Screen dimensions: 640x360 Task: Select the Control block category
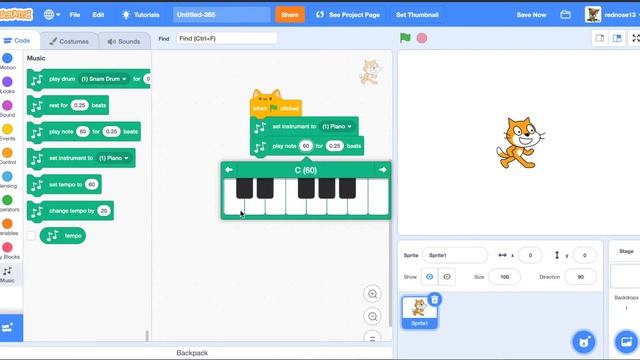point(8,156)
